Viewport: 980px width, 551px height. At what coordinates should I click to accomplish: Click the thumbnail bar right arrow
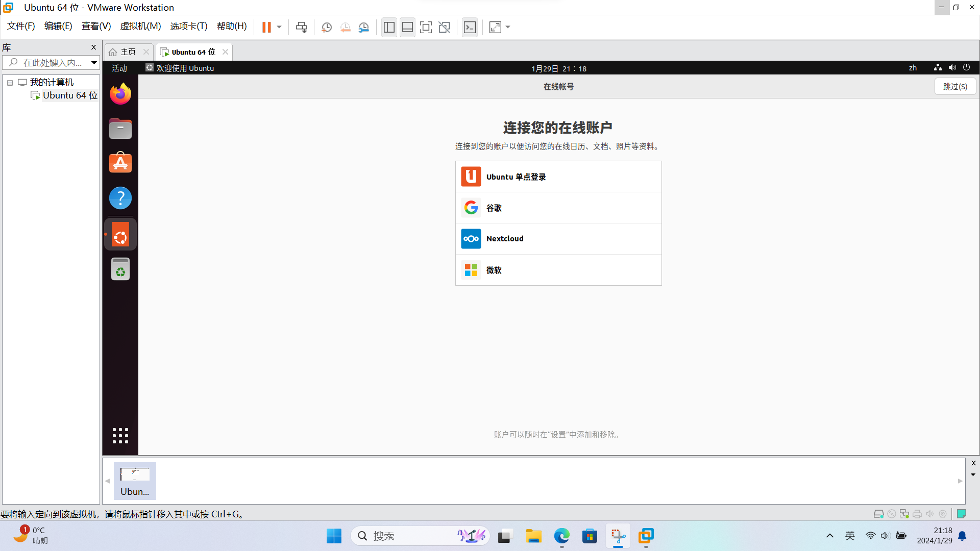[x=960, y=481]
